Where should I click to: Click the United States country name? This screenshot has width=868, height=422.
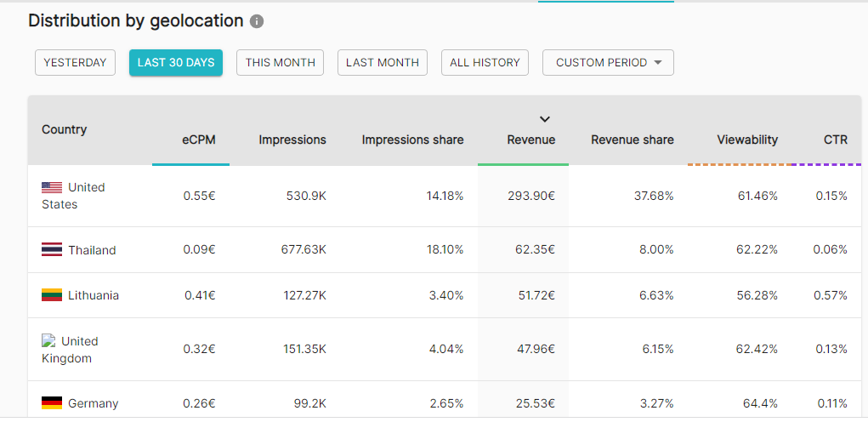(73, 196)
